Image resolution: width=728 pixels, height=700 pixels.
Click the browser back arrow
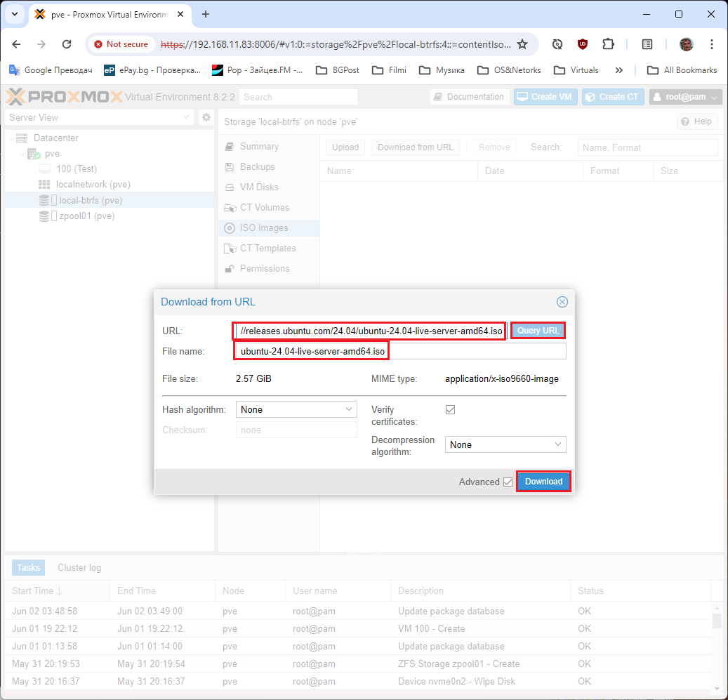(16, 44)
